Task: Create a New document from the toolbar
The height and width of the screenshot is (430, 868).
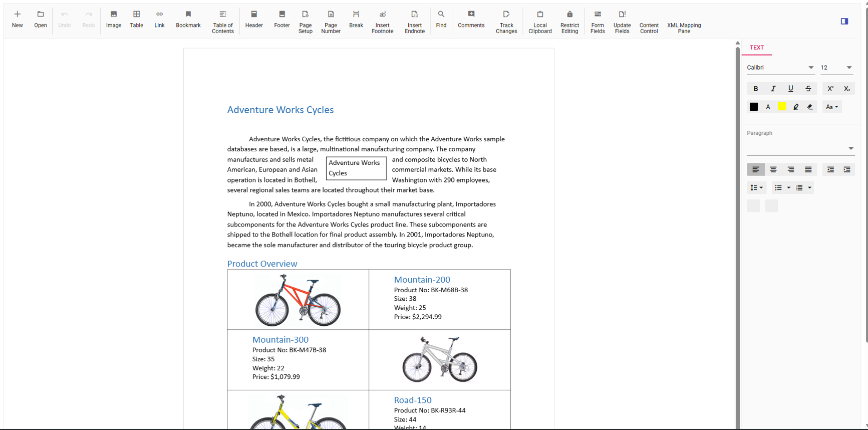Action: 17,20
